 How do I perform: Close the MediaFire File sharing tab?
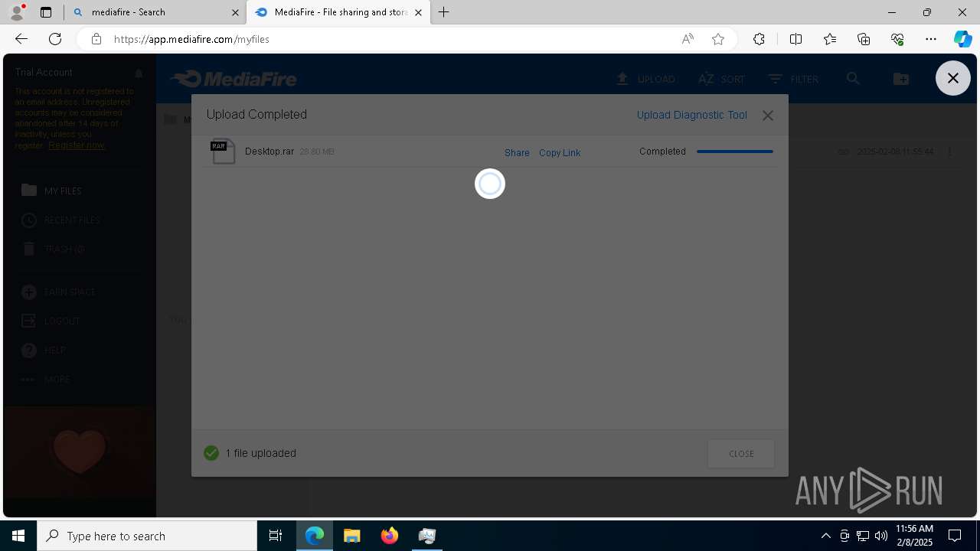pos(418,12)
